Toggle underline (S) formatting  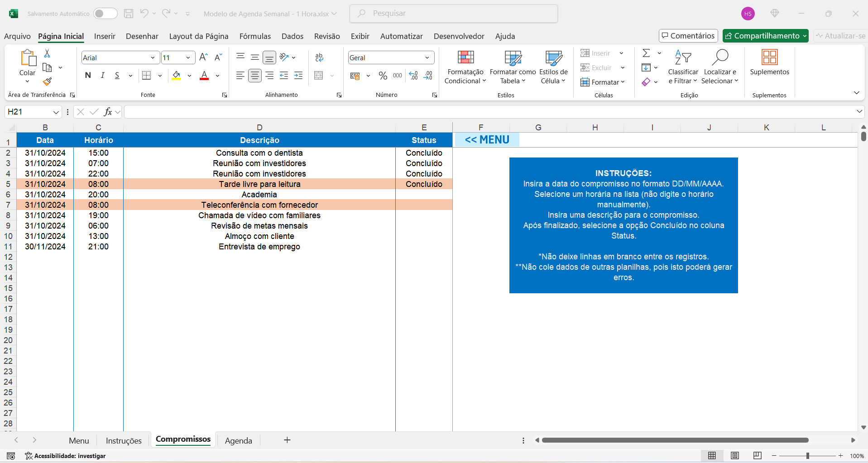coord(117,75)
